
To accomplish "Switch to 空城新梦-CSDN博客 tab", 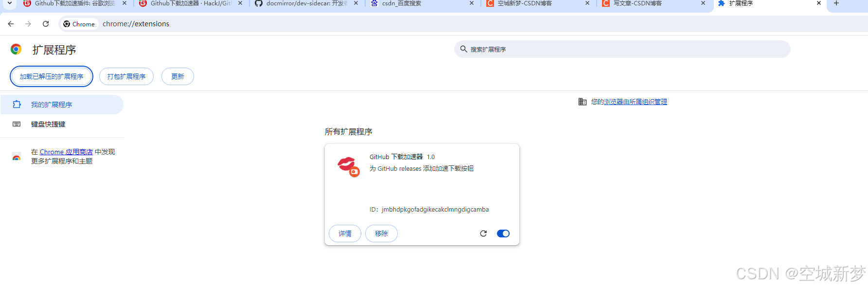I will pos(537,3).
